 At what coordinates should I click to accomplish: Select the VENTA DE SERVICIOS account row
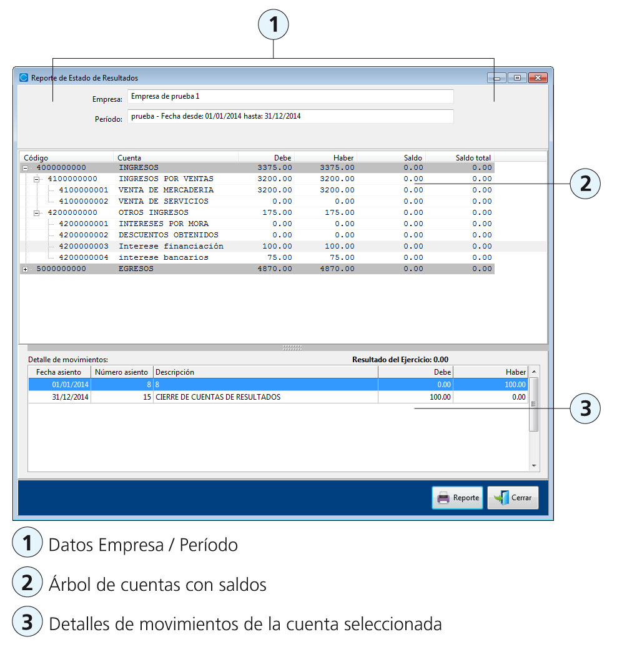(163, 201)
